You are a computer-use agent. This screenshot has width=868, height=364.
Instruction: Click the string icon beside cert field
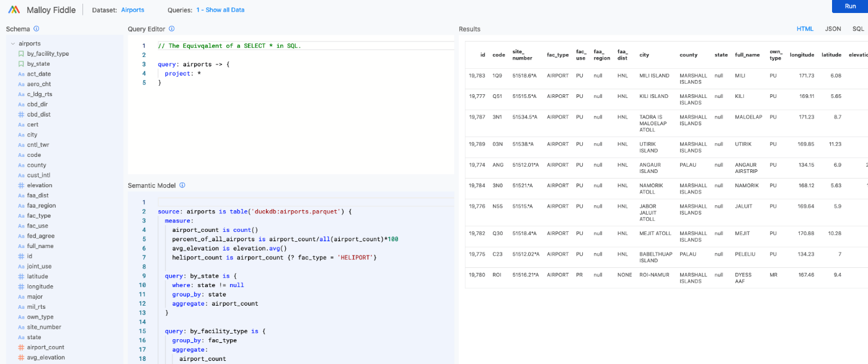[x=21, y=125]
